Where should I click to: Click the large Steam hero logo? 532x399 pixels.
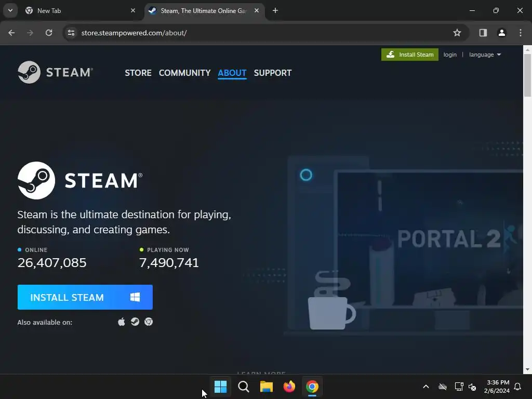click(80, 180)
